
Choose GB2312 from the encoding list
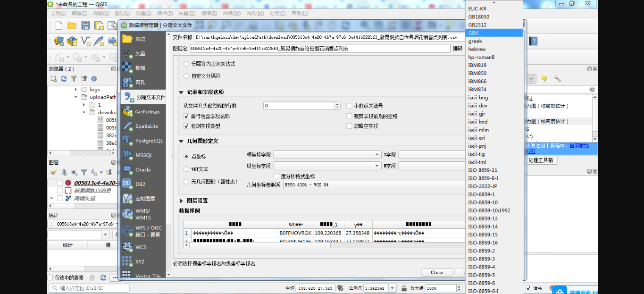pos(494,25)
